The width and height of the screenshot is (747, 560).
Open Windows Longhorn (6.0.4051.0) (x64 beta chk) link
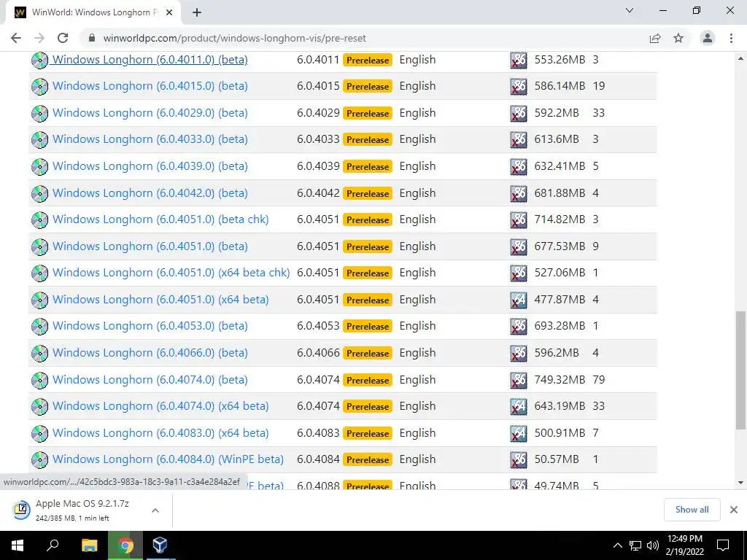(171, 273)
